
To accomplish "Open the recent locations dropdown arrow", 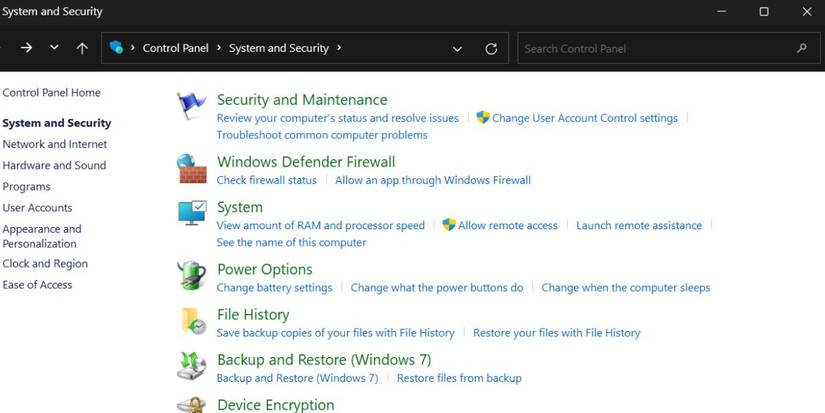I will pos(54,48).
